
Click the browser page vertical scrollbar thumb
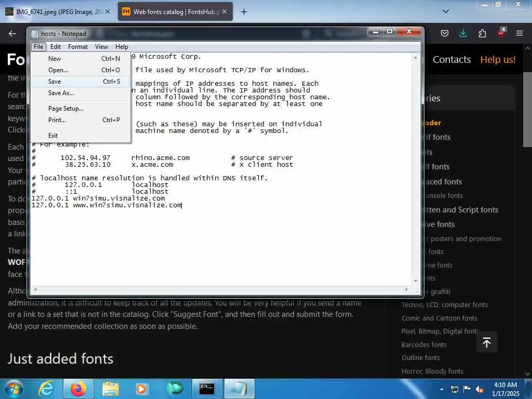tap(527, 109)
